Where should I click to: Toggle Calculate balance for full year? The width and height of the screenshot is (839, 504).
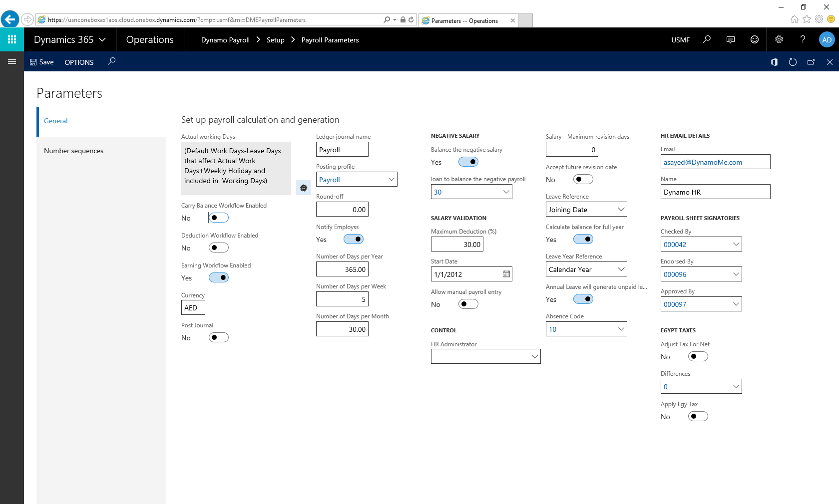[583, 239]
